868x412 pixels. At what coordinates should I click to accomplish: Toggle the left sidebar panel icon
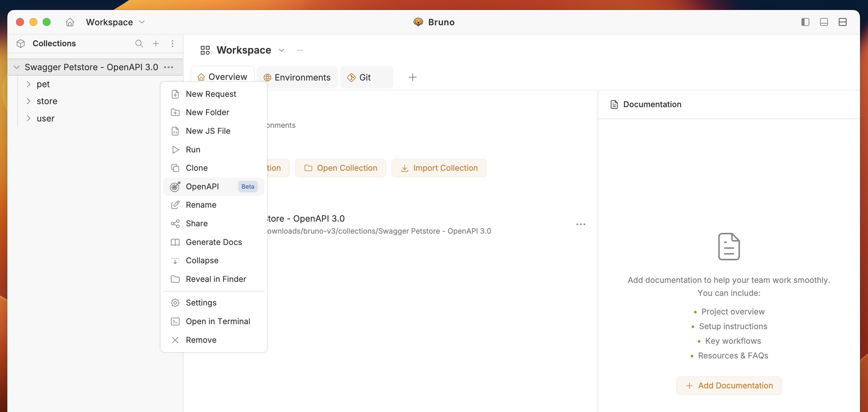click(x=805, y=22)
